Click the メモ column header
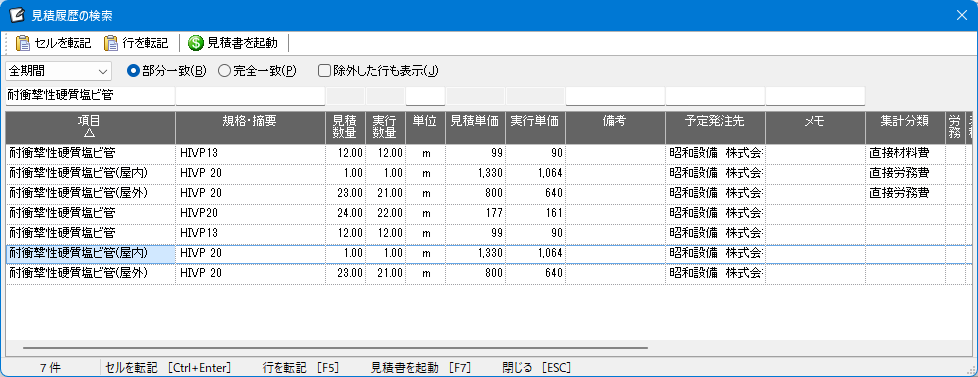978x377 pixels. point(815,127)
